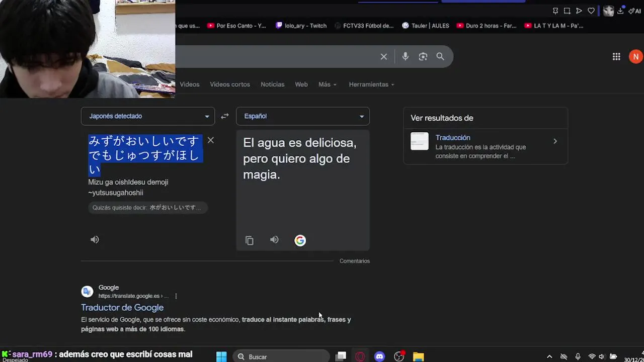Open Por Eso Canto bookmark
This screenshot has height=362, width=644.
coord(236,26)
